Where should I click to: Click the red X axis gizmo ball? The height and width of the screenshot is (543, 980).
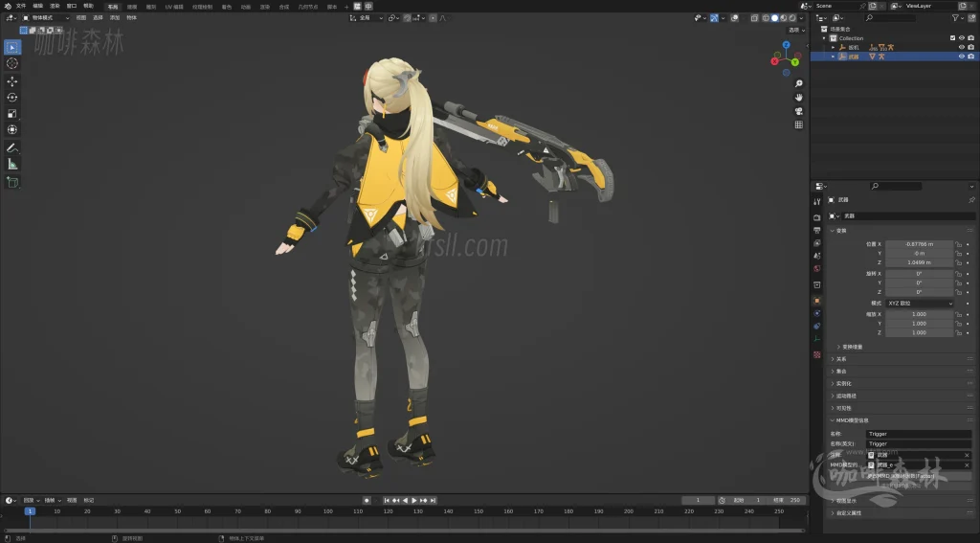[x=775, y=61]
